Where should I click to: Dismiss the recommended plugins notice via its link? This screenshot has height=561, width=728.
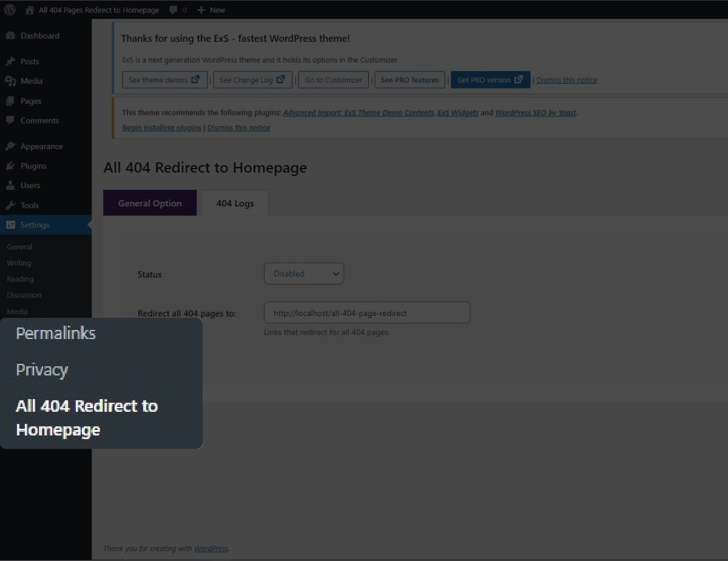click(238, 127)
